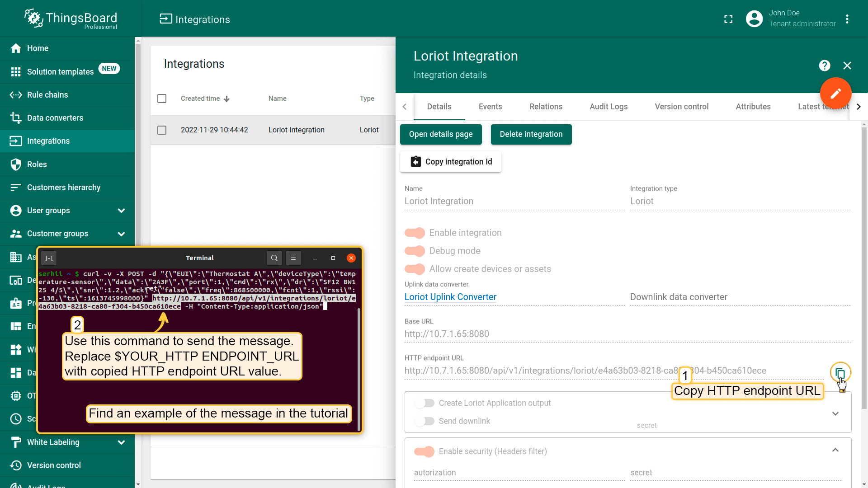
Task: Sort by Created time arrow
Action: (227, 99)
